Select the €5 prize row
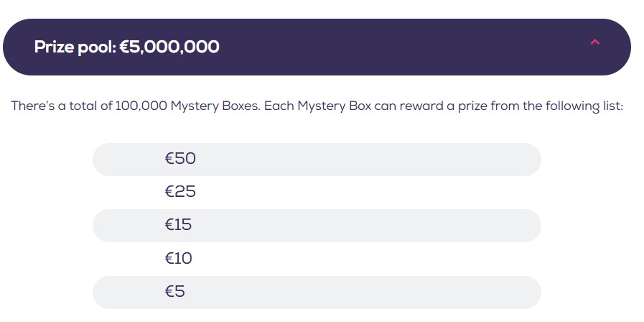Screen dimensions: 644x322 tap(316, 292)
